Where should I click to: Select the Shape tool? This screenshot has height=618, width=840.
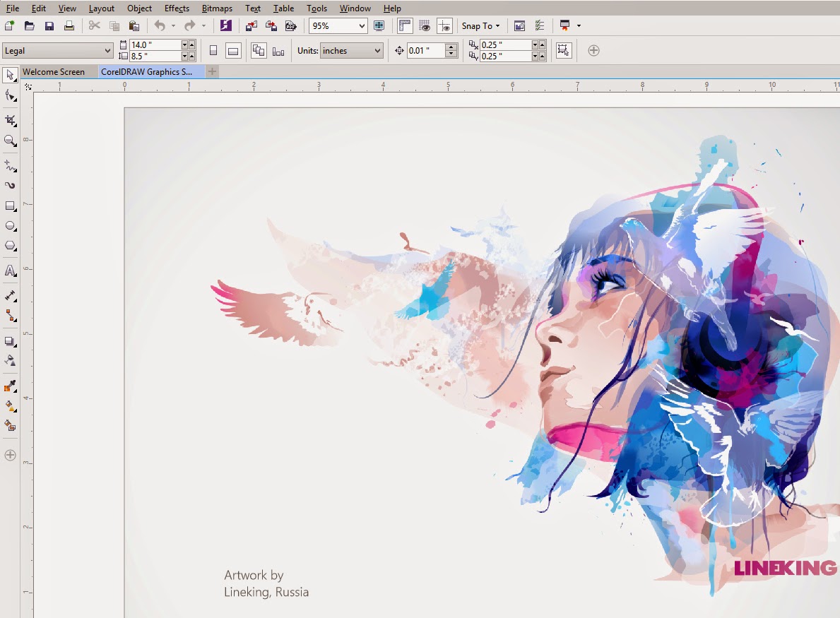coord(10,96)
